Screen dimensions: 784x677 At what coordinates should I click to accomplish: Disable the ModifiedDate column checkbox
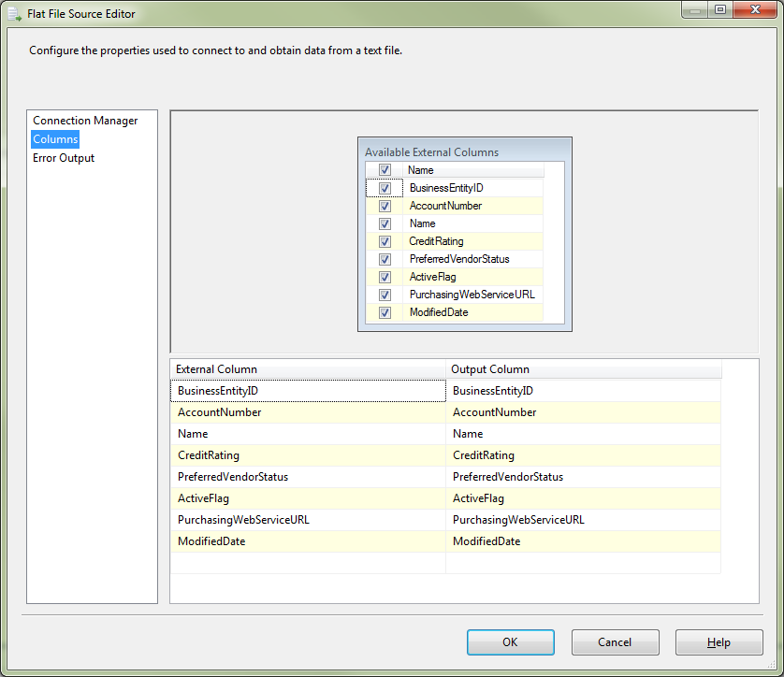(x=385, y=312)
